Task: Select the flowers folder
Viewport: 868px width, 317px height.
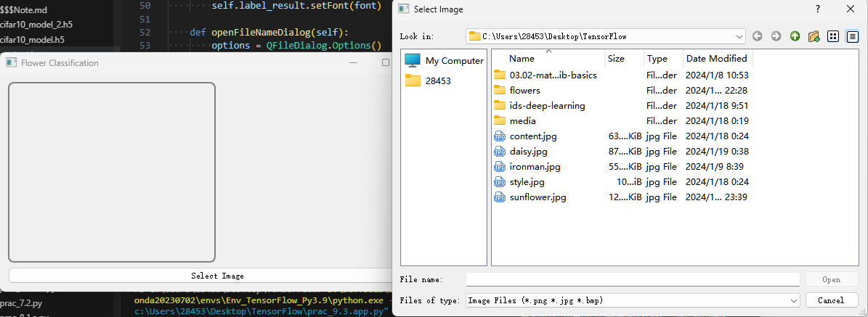Action: [524, 90]
